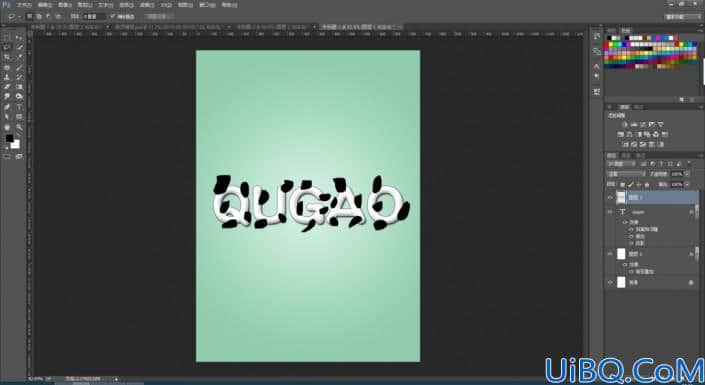Click the background white color swatch
This screenshot has height=385, width=705.
(16, 145)
